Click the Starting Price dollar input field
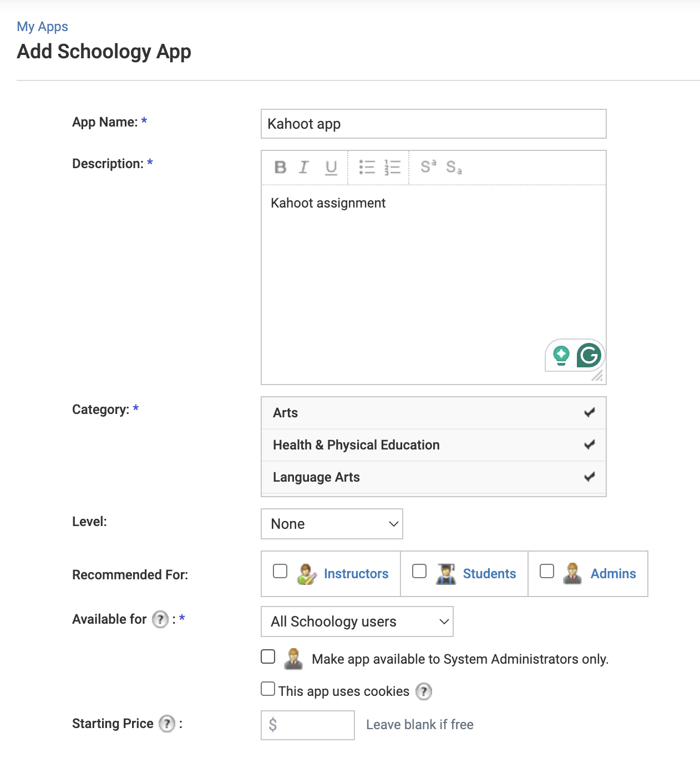Image resolution: width=700 pixels, height=768 pixels. 307,725
